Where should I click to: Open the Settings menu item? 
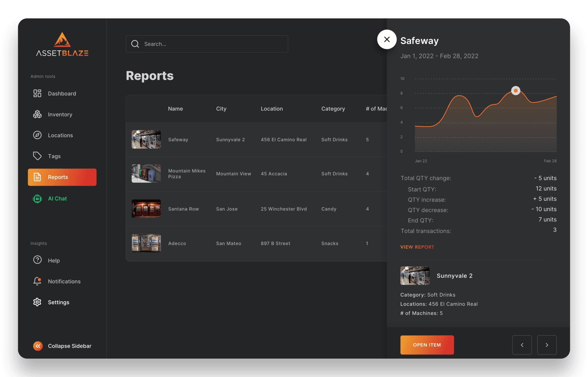pos(62,302)
